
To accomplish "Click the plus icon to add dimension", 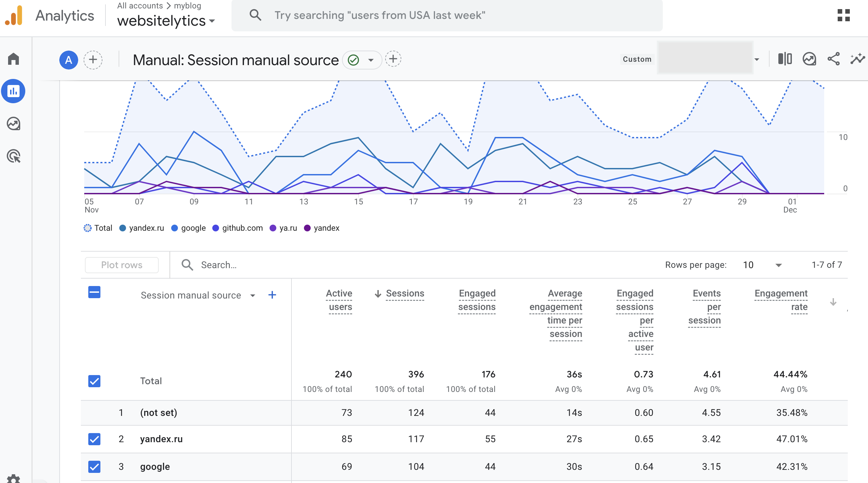I will [x=272, y=295].
